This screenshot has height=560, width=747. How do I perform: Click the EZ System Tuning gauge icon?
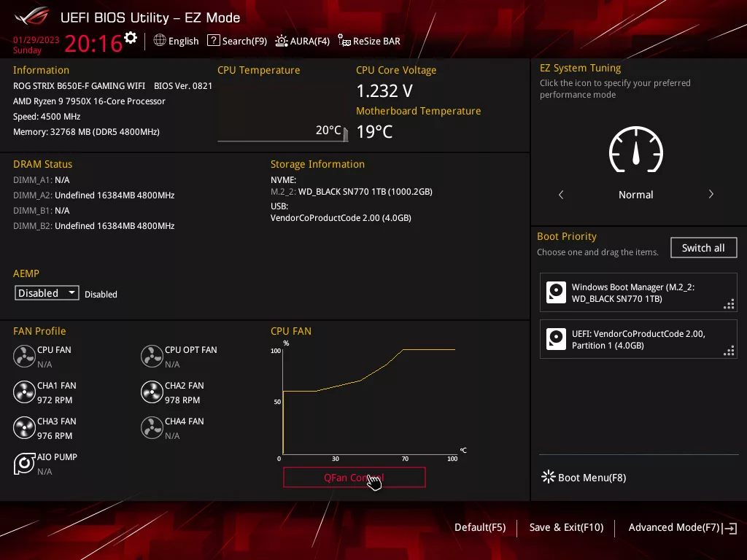(635, 149)
